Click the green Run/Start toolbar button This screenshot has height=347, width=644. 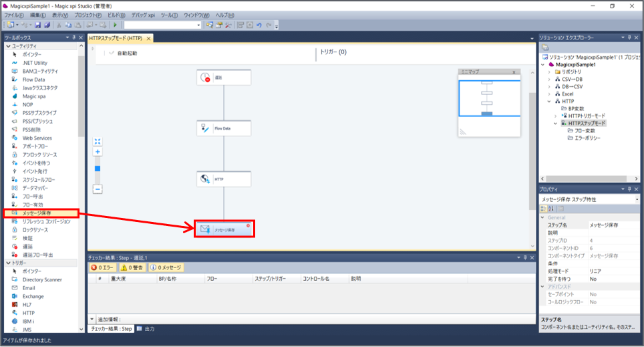[115, 25]
